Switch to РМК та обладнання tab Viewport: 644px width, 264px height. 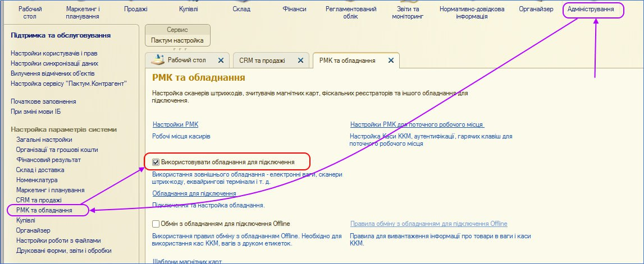(347, 61)
